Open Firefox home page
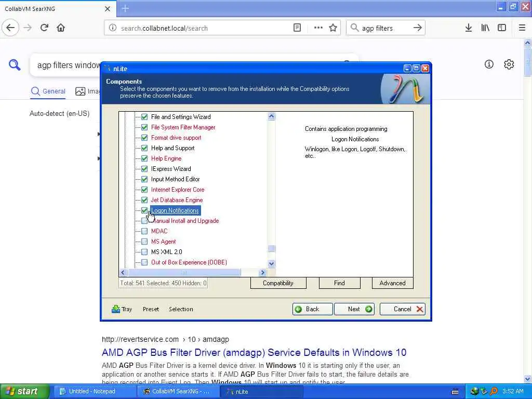 (x=61, y=28)
